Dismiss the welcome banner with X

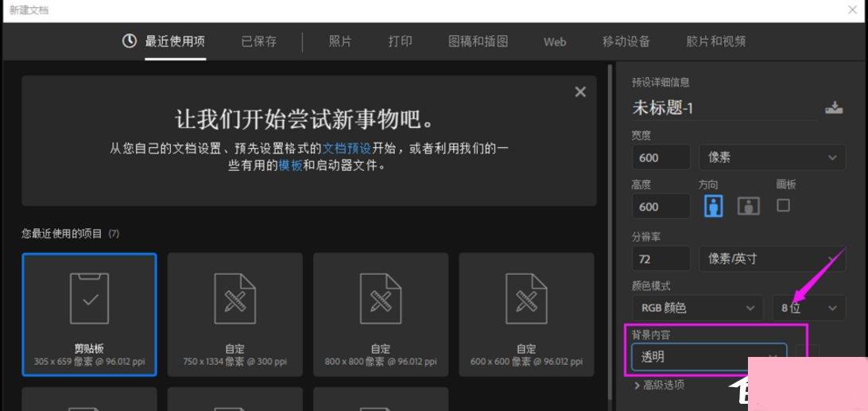coord(580,92)
